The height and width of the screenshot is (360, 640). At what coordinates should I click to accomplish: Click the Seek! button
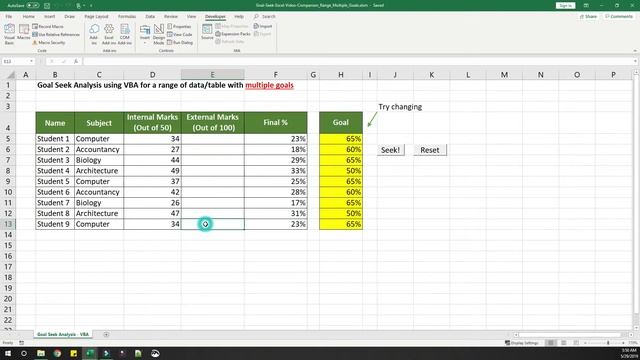[391, 150]
